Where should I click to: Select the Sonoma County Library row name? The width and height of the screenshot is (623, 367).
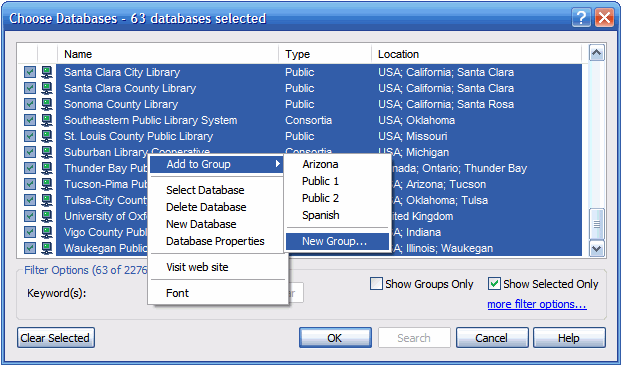click(121, 104)
